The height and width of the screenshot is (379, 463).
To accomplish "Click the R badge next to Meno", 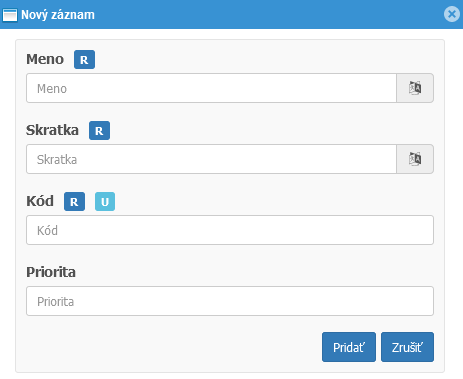I will coord(84,60).
